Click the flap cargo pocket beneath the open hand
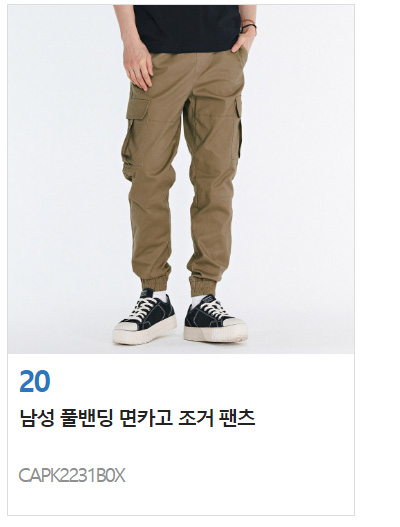 (136, 138)
